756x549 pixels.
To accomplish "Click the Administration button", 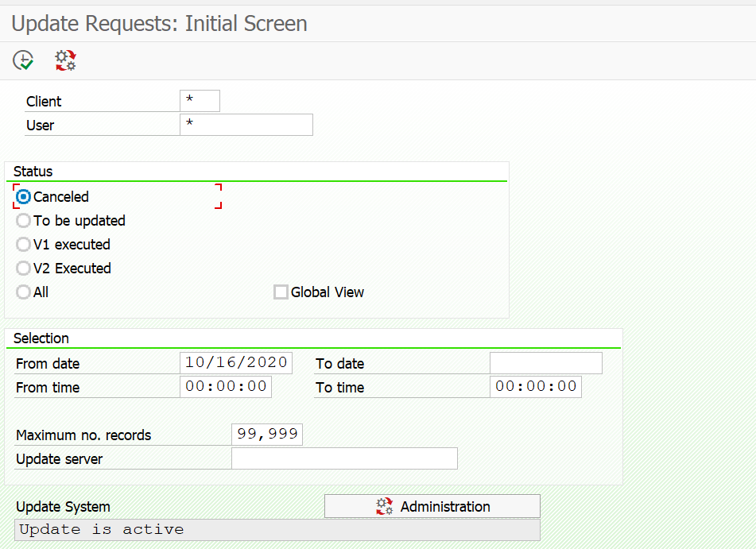I will pos(432,506).
